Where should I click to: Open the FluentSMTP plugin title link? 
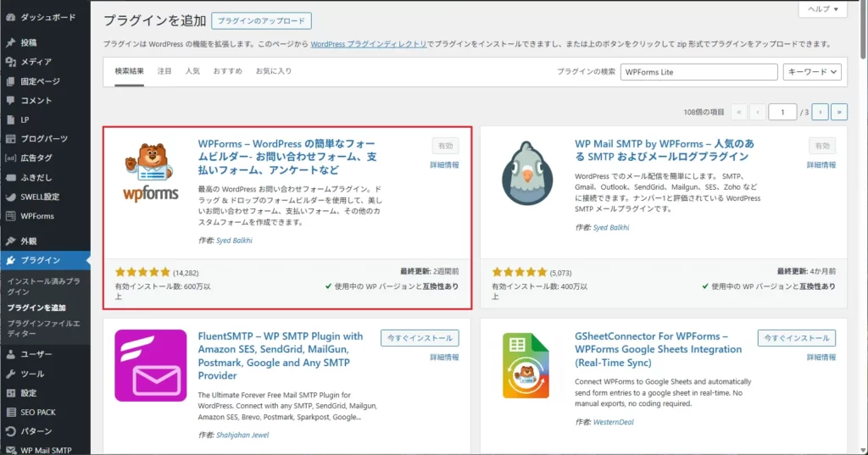(x=281, y=356)
